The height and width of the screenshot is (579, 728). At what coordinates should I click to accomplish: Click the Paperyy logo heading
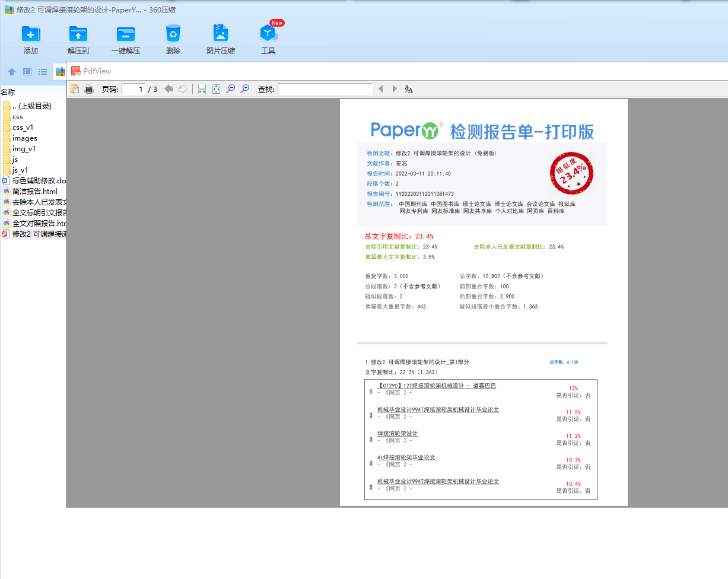(407, 130)
